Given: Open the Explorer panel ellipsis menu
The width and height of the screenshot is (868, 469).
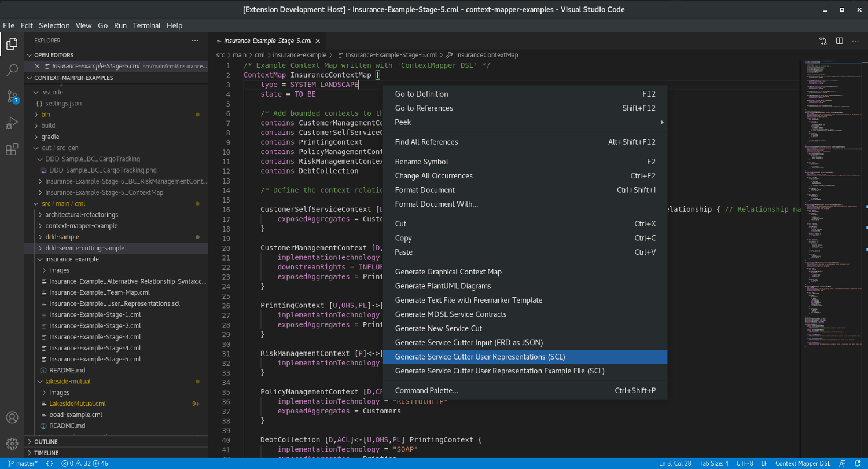Looking at the screenshot, I should pos(196,41).
